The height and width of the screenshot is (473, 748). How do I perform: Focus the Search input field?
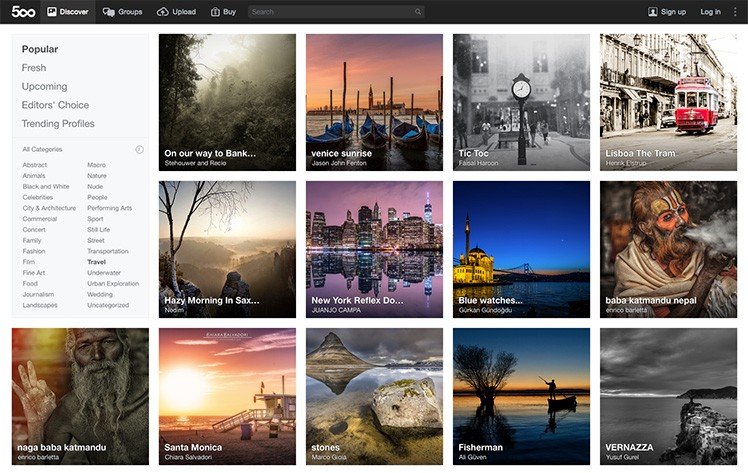330,12
